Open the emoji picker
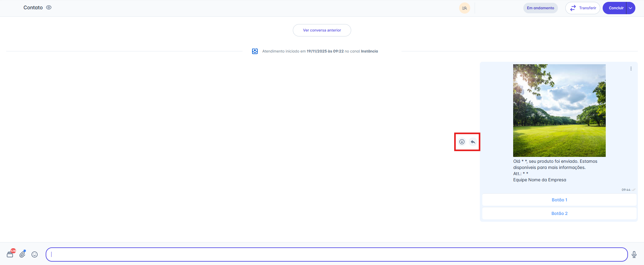The image size is (644, 265). tap(35, 254)
